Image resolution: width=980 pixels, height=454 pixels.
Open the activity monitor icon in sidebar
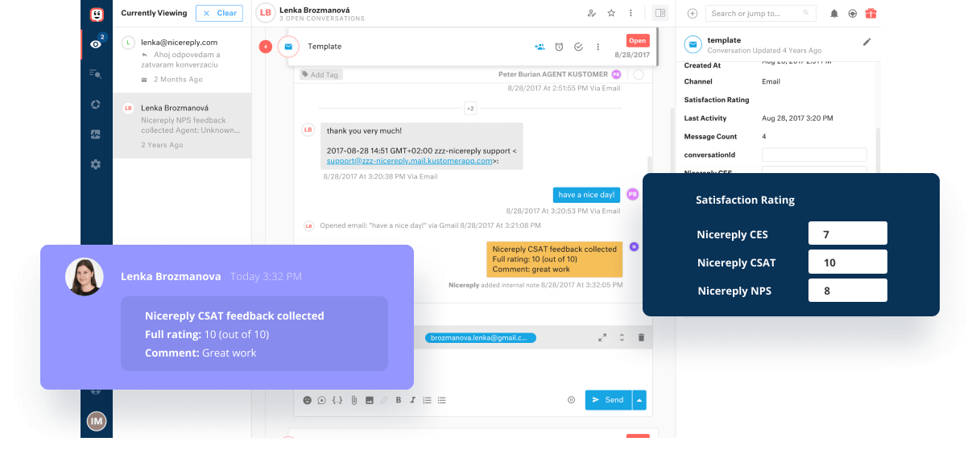(96, 134)
